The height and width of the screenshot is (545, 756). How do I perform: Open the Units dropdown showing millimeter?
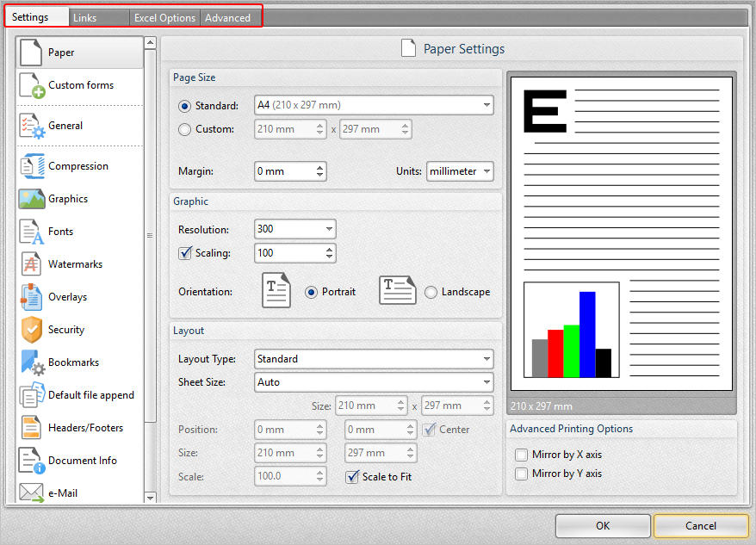pos(460,171)
